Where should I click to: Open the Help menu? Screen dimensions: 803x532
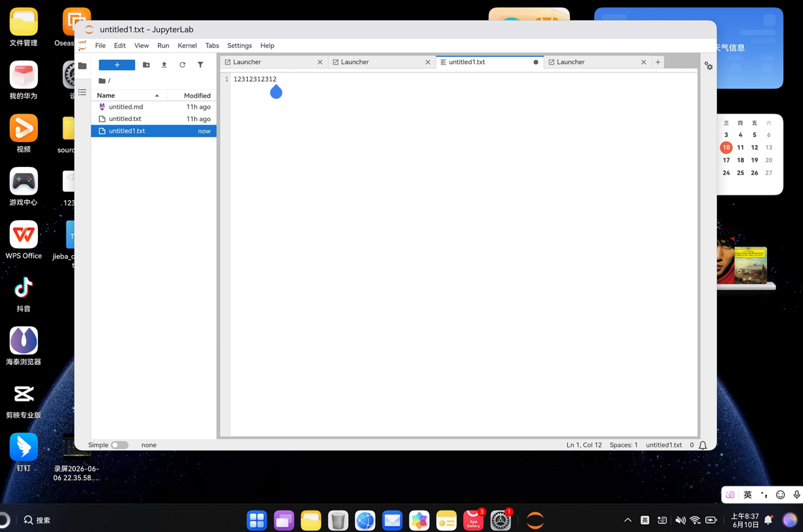[267, 45]
